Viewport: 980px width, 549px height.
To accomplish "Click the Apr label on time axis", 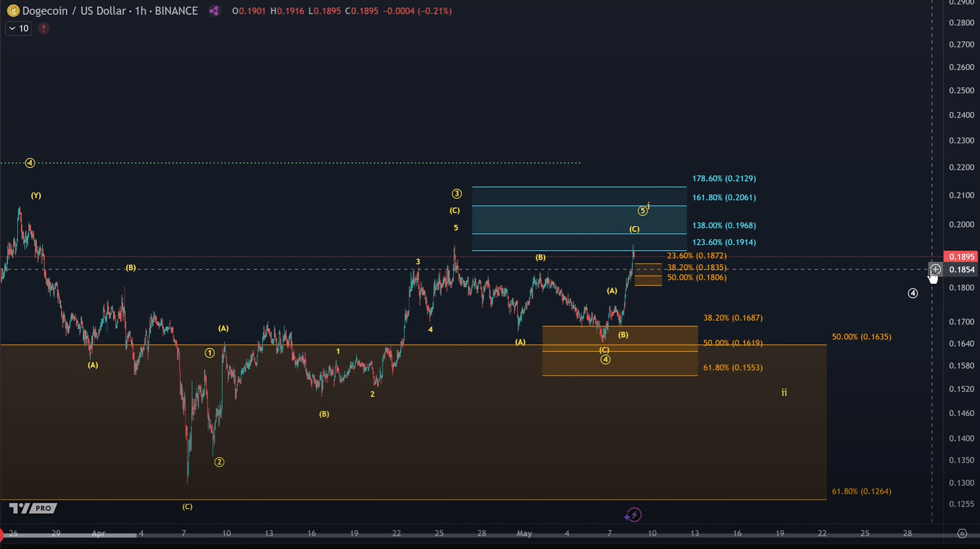I will tap(99, 533).
